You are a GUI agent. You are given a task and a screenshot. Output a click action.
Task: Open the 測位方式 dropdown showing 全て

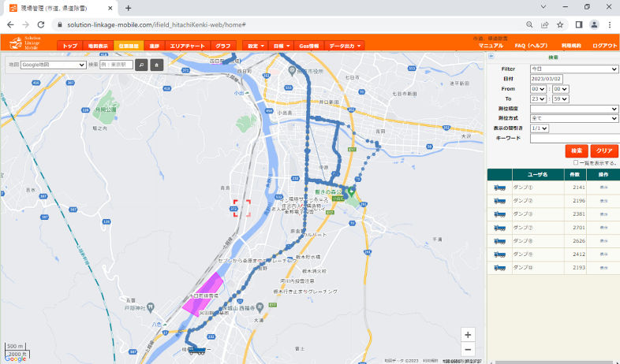pyautogui.click(x=574, y=118)
